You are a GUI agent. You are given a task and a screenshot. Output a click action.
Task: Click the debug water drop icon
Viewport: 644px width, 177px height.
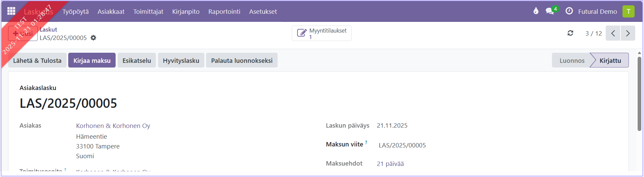pyautogui.click(x=536, y=11)
